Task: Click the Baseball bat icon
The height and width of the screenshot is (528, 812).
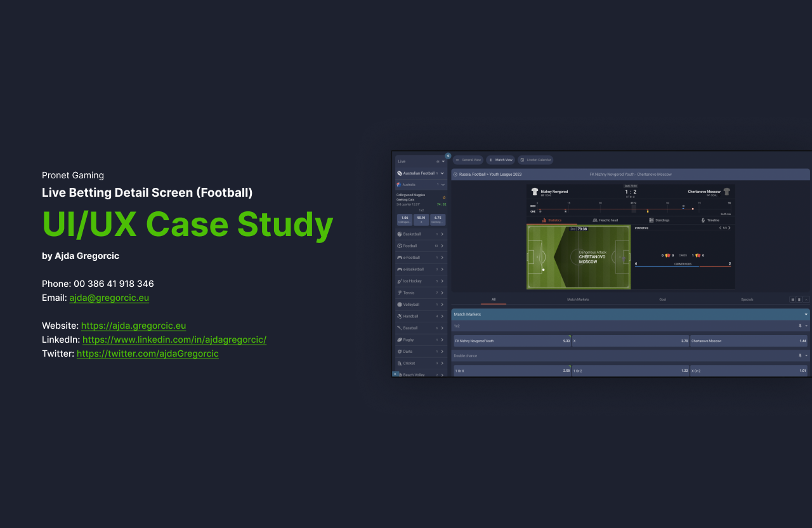Action: tap(400, 328)
